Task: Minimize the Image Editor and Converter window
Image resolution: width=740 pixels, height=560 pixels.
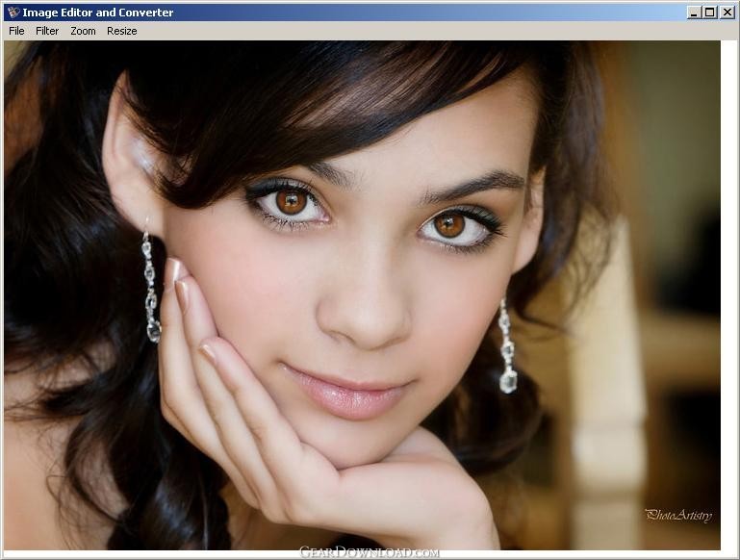Action: (x=693, y=13)
